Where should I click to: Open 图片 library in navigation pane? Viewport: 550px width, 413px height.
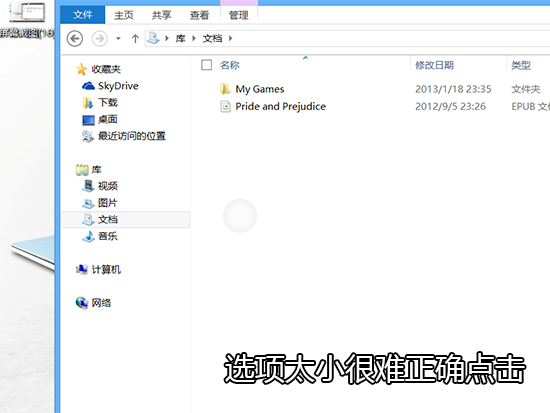point(107,202)
